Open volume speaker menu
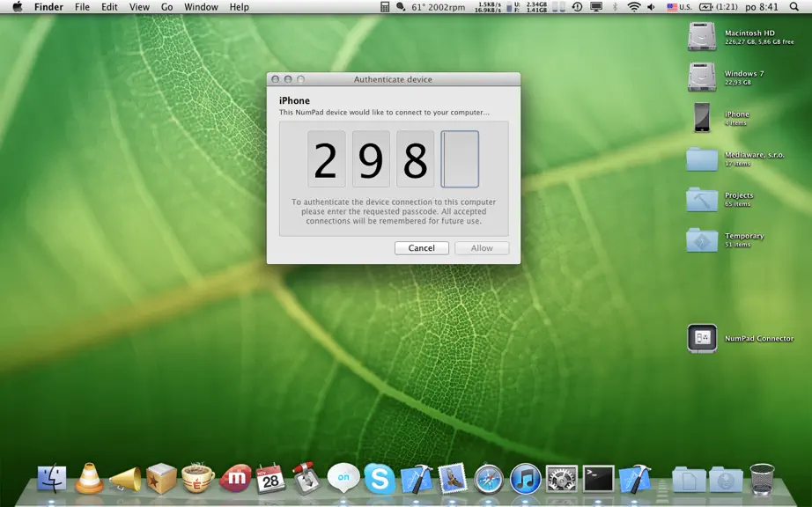Image resolution: width=812 pixels, height=507 pixels. click(652, 7)
